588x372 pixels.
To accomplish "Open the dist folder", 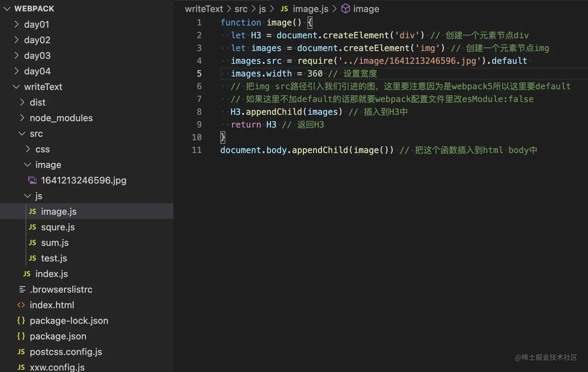I will coord(38,102).
